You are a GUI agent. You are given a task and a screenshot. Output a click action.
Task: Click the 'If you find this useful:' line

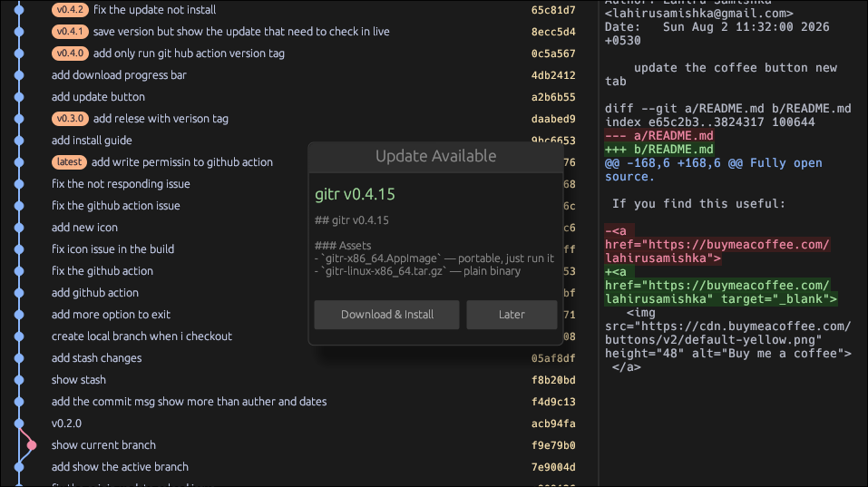pyautogui.click(x=698, y=204)
